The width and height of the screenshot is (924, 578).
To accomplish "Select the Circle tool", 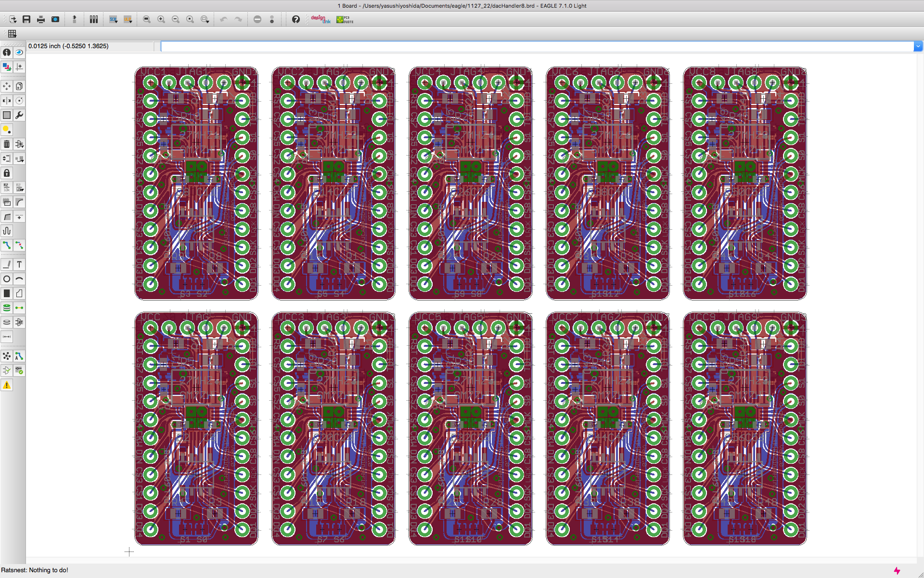I will point(7,279).
